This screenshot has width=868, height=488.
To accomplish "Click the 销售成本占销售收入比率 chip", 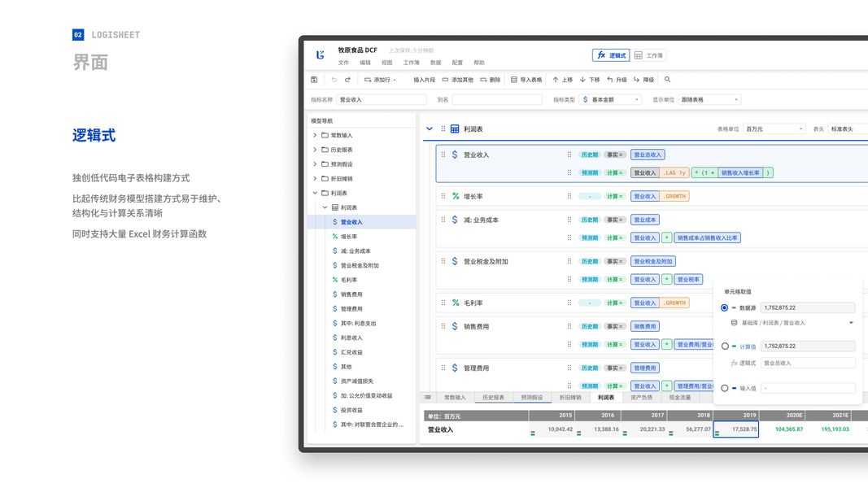I will point(708,238).
